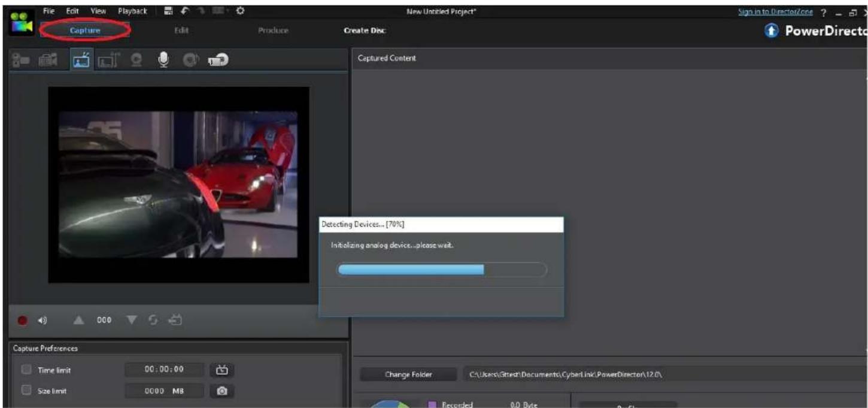868x408 pixels.
Task: Click the 0.0 Byte recorded value
Action: 523,405
